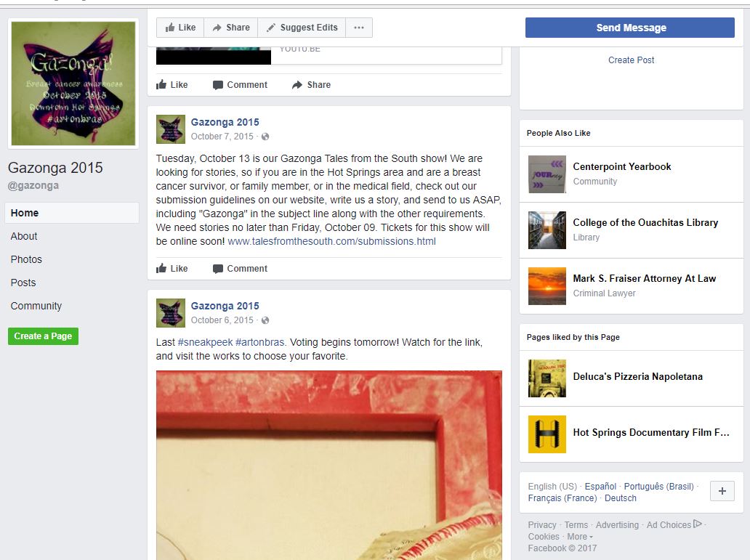Screen dimensions: 750x560
Task: Add a language with the plus button
Action: [722, 491]
